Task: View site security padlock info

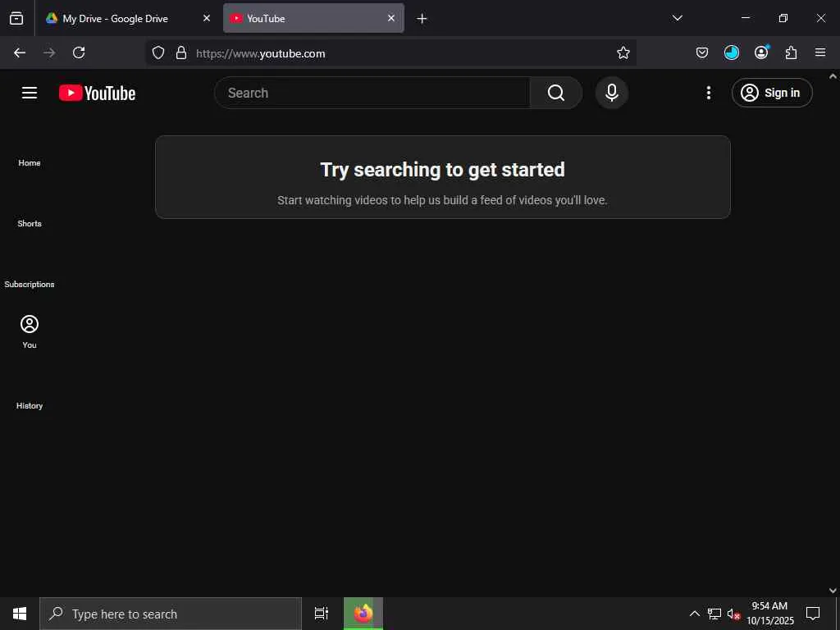Action: click(181, 52)
